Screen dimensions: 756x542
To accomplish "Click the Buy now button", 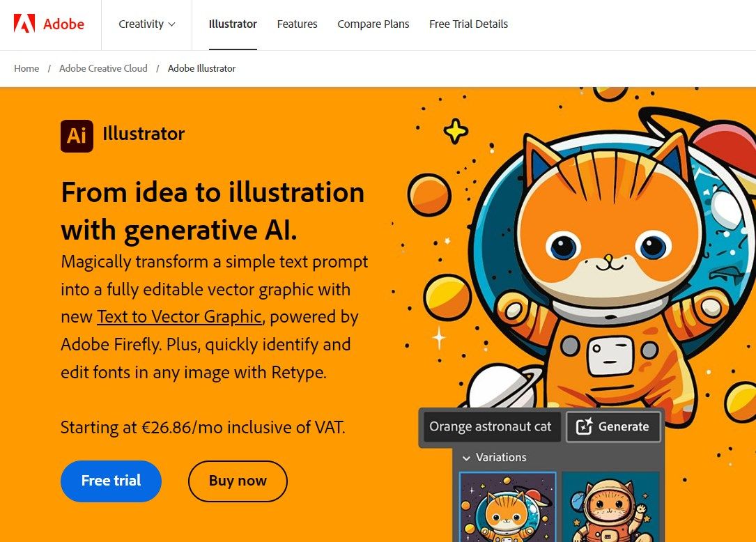I will pos(238,481).
